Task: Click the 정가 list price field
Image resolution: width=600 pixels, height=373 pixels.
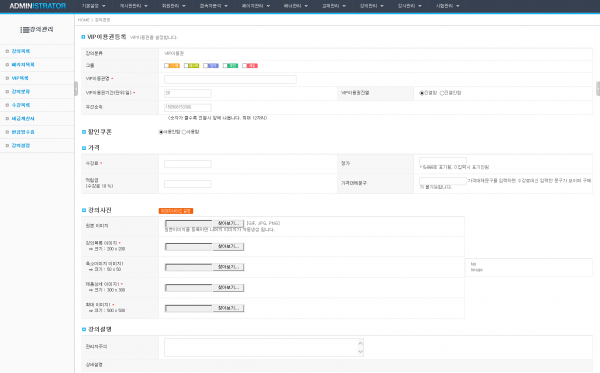Action: point(443,161)
